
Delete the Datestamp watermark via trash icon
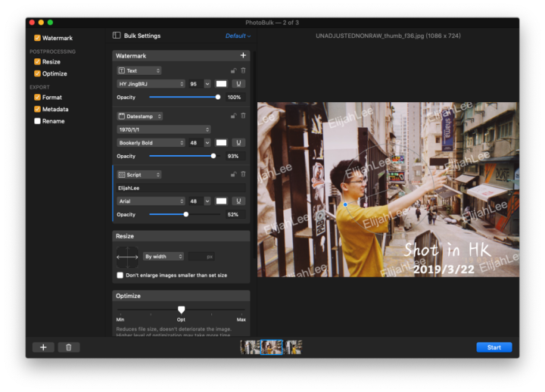point(243,116)
